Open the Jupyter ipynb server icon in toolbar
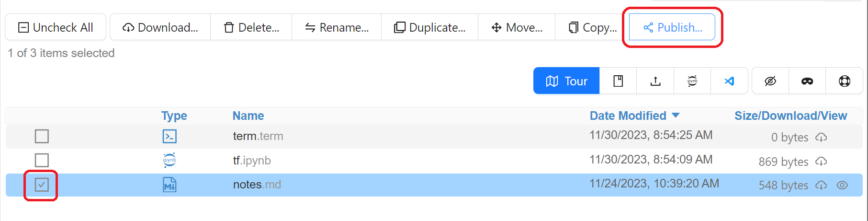Image resolution: width=868 pixels, height=221 pixels. click(x=692, y=81)
